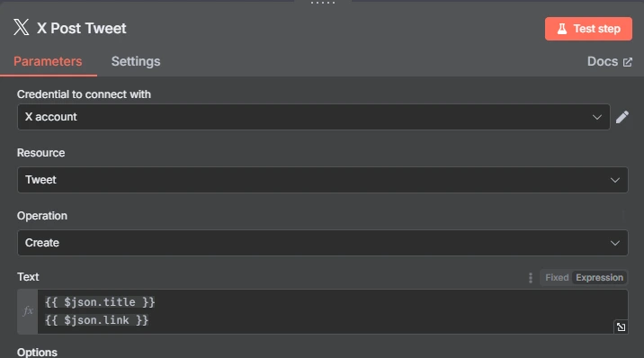Viewport: 644px width, 358px height.
Task: Click the X Post Tweet node title
Action: point(81,28)
